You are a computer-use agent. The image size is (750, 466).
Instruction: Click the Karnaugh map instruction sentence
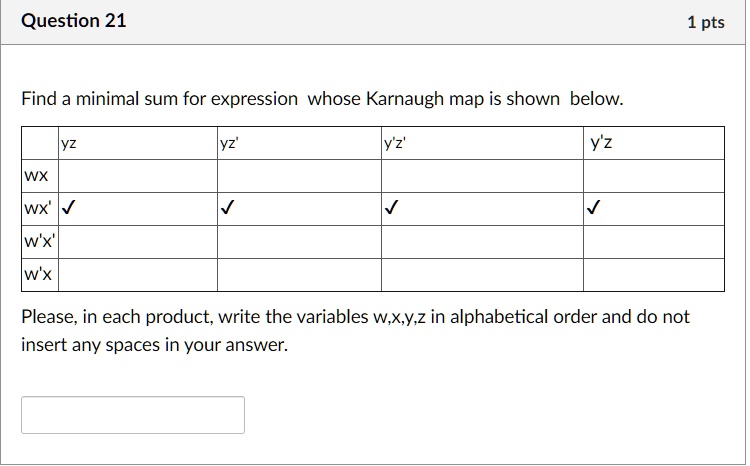322,99
